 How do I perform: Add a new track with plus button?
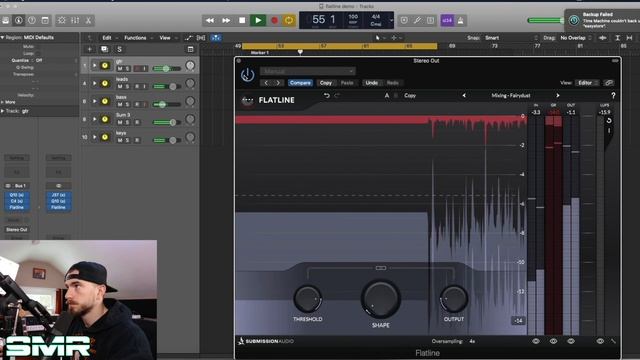click(89, 49)
